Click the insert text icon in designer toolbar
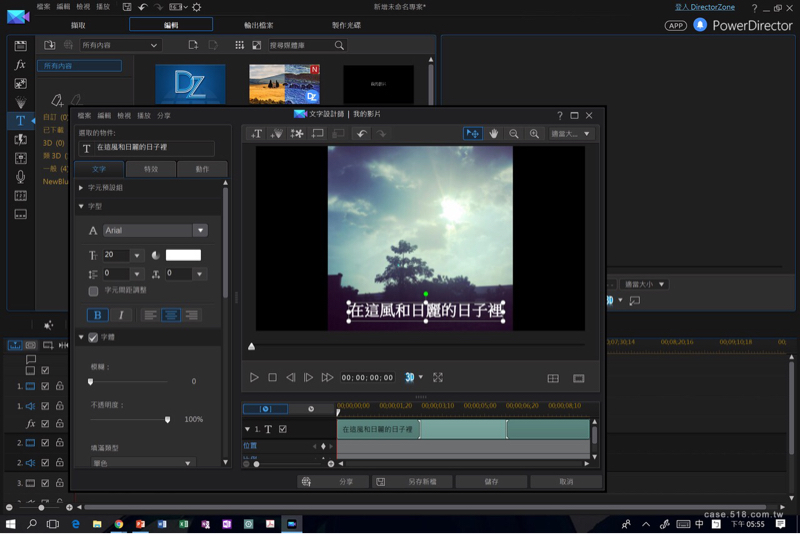 click(257, 134)
